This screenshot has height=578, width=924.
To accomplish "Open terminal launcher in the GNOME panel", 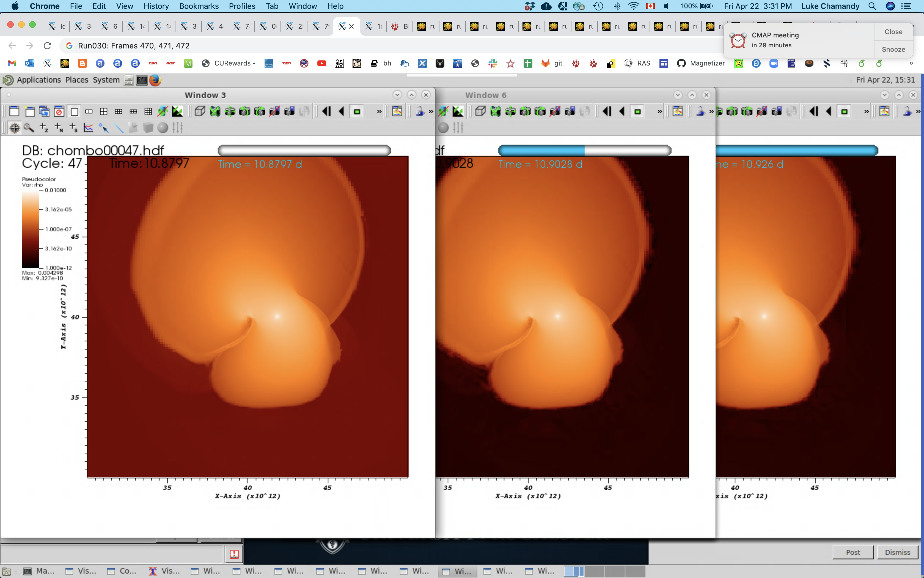I will point(142,80).
